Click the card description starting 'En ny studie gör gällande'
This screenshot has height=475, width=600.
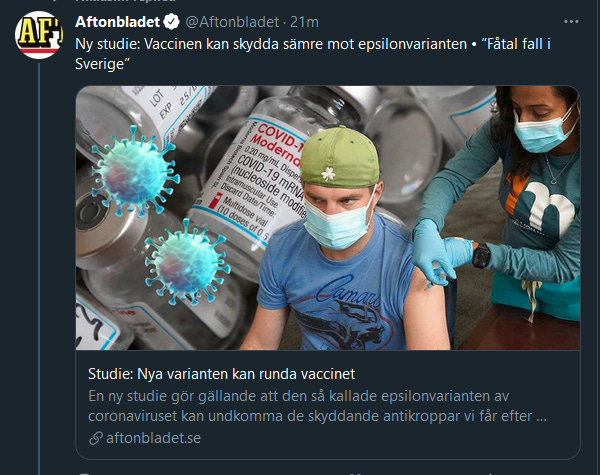click(318, 406)
